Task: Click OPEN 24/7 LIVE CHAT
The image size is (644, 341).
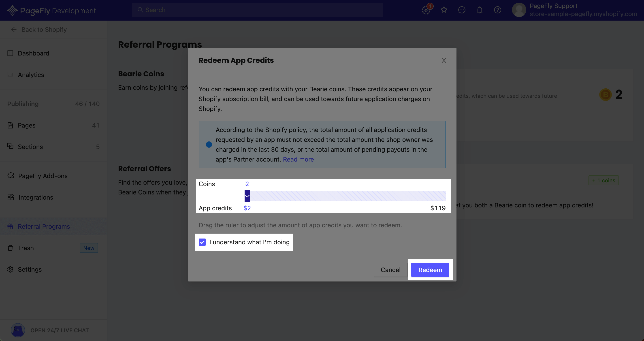Action: click(60, 330)
